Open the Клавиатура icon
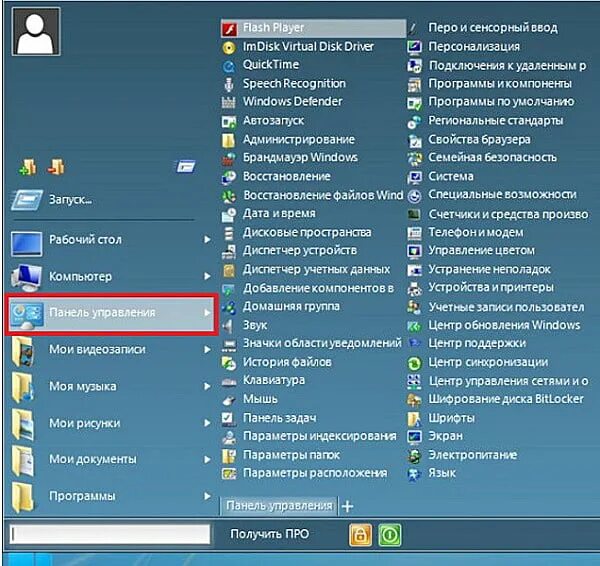600x566 pixels. pos(229,382)
